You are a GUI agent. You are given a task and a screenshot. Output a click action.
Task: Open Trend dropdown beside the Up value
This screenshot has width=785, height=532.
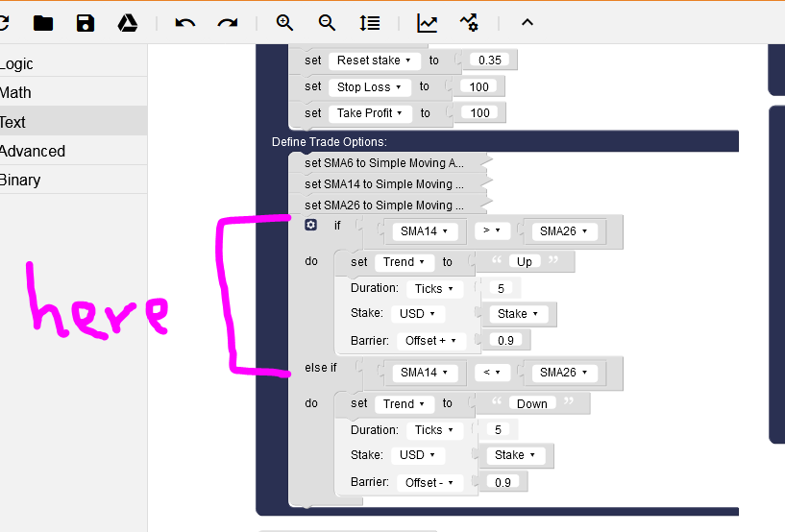click(404, 262)
